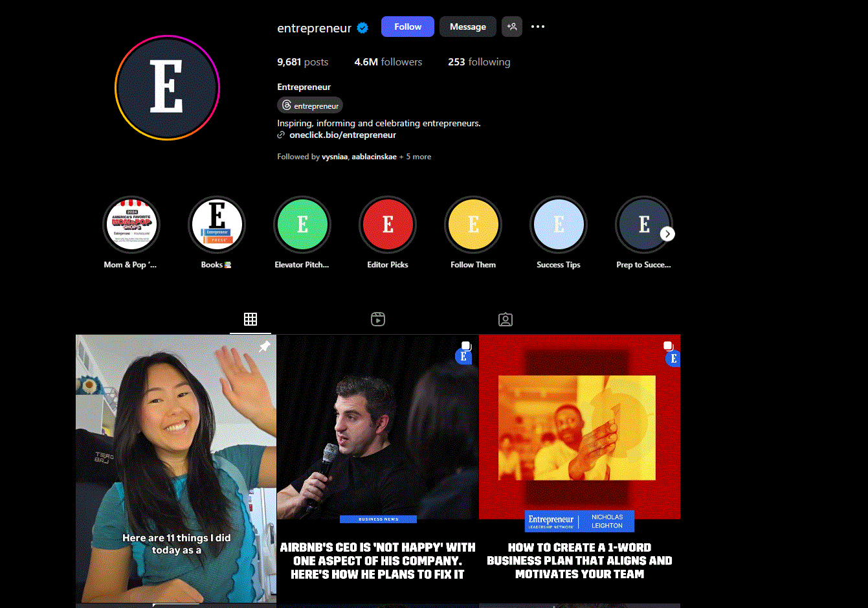Click the pin icon on the pinned post
Image resolution: width=868 pixels, height=608 pixels.
coord(264,347)
